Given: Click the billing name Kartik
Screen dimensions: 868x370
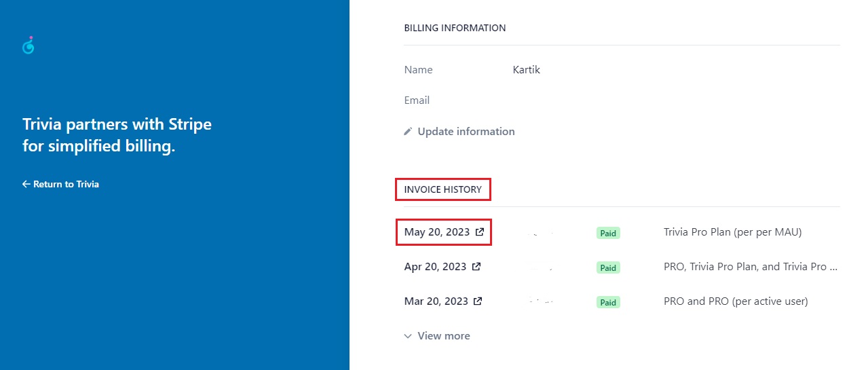Looking at the screenshot, I should coord(527,69).
